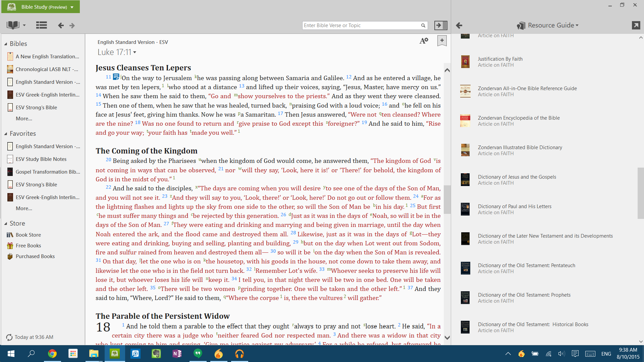This screenshot has width=644, height=362.
Task: Open the Windows Start button
Action: 11,354
